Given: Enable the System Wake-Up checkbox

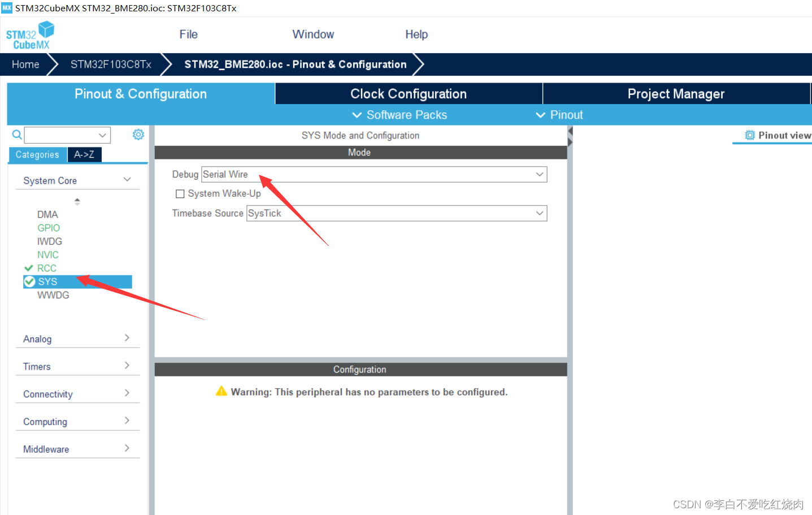Looking at the screenshot, I should click(180, 194).
